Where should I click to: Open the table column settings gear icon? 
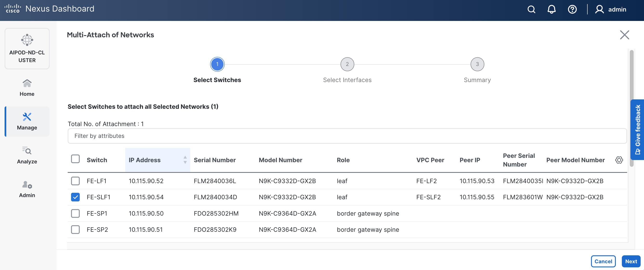(619, 160)
